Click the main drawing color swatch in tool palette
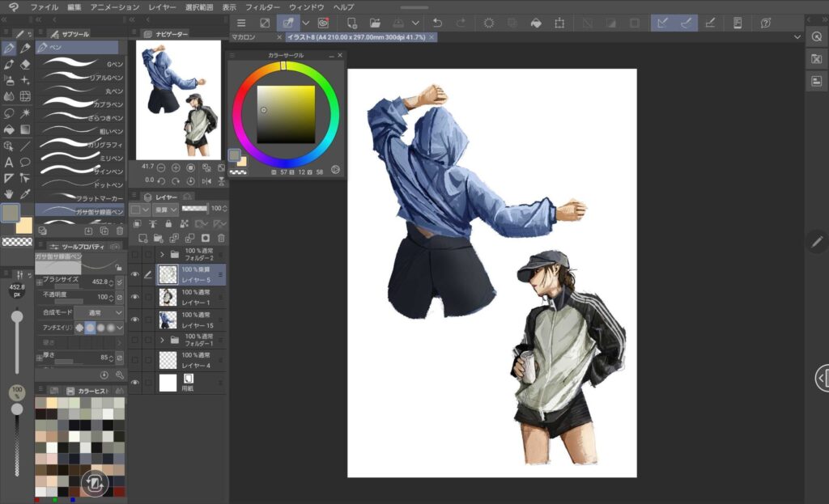Viewport: 829px width, 504px height. pyautogui.click(x=11, y=213)
